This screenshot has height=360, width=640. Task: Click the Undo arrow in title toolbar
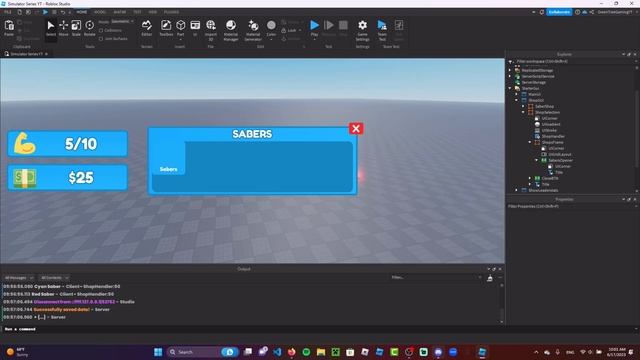pos(63,12)
